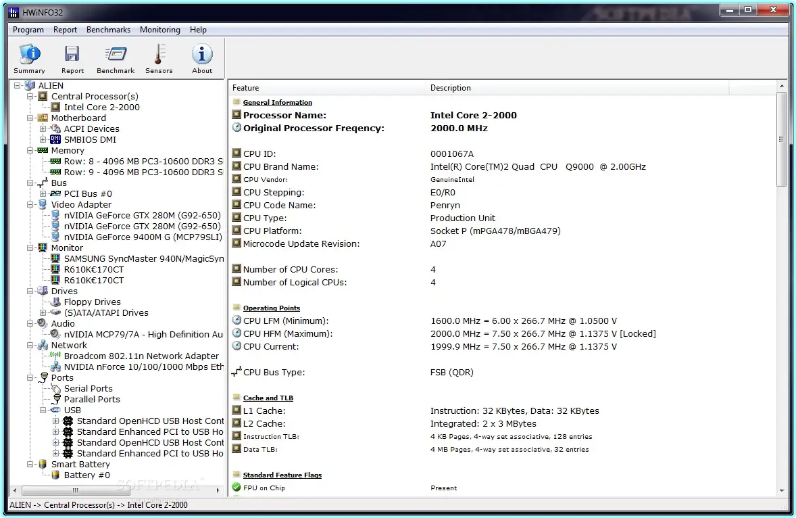Image resolution: width=796 pixels, height=518 pixels.
Task: Click the Floppy Drives icon
Action: 55,302
